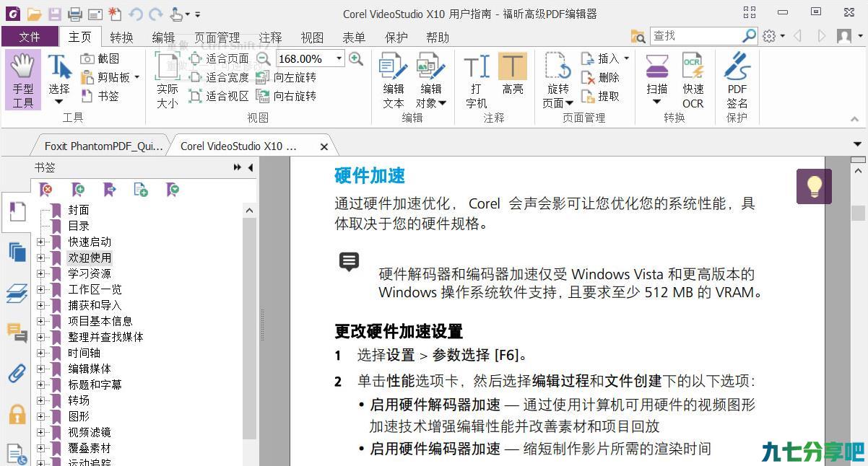The height and width of the screenshot is (466, 868).
Task: Delete bookmark using red-X bookmark icon
Action: pos(46,190)
